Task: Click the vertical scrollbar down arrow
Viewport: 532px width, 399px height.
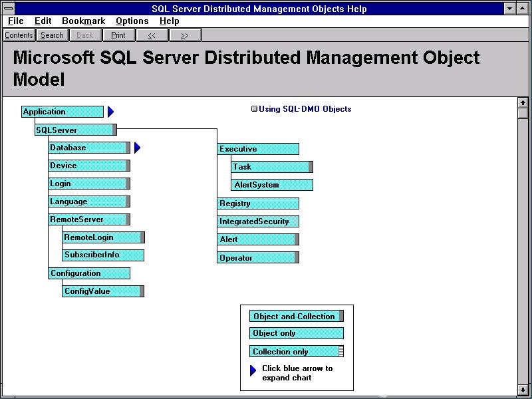Action: (x=523, y=390)
